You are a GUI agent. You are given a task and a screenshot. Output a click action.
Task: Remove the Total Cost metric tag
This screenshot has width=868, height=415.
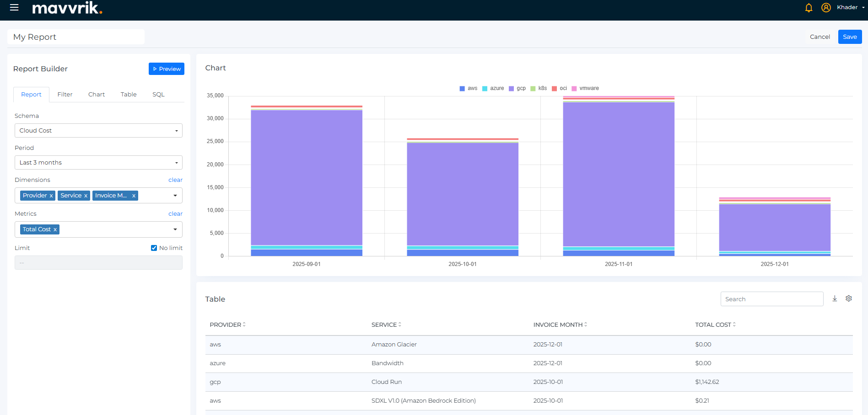coord(55,229)
